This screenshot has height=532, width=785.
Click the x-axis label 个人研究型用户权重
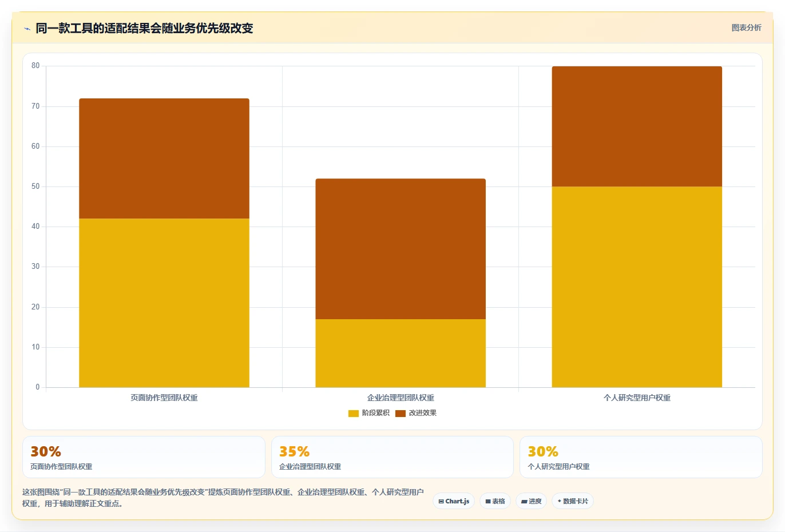[x=637, y=398]
